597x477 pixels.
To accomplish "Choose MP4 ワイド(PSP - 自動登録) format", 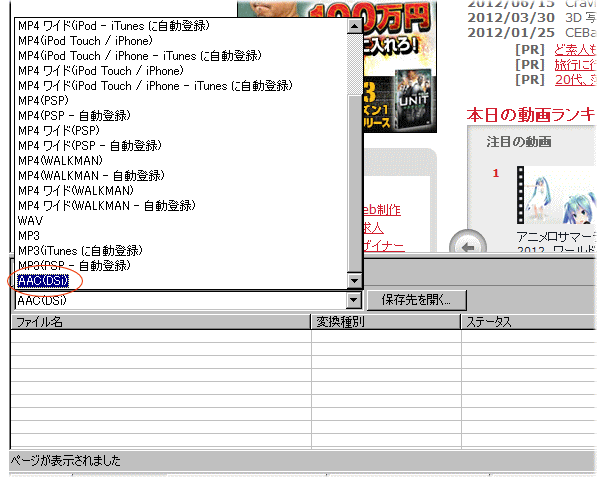I will point(90,146).
